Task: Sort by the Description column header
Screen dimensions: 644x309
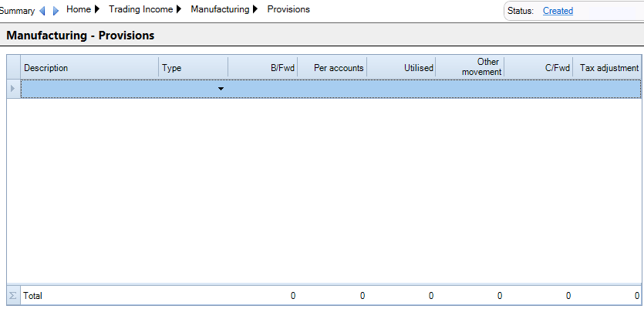Action: click(89, 68)
